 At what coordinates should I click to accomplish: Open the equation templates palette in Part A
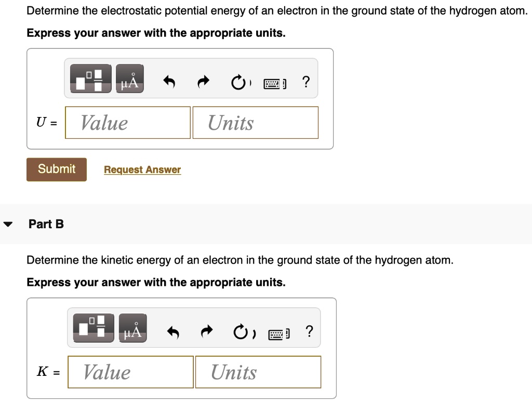[89, 79]
